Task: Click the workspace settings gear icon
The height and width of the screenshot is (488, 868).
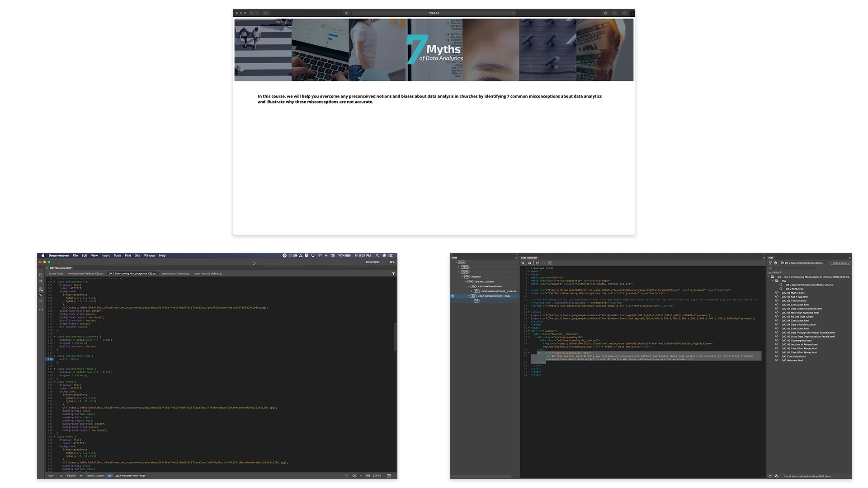Action: (392, 262)
